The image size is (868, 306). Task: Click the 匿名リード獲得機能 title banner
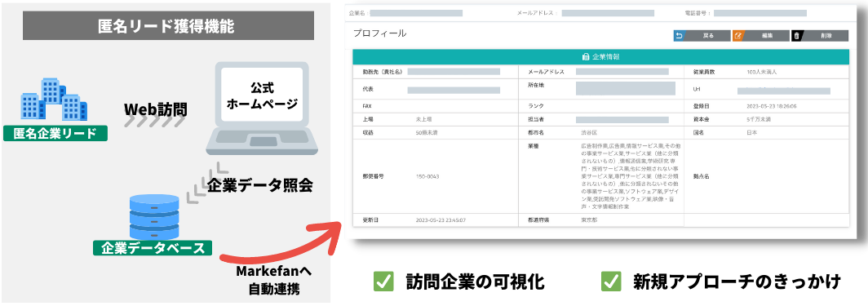pos(169,25)
